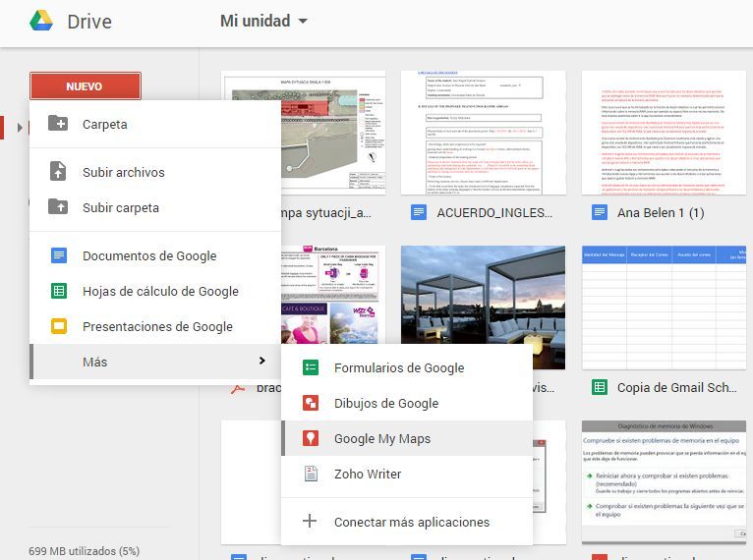Open the Ana Belen 1 (1) thumbnail
The image size is (753, 560).
pos(665,133)
